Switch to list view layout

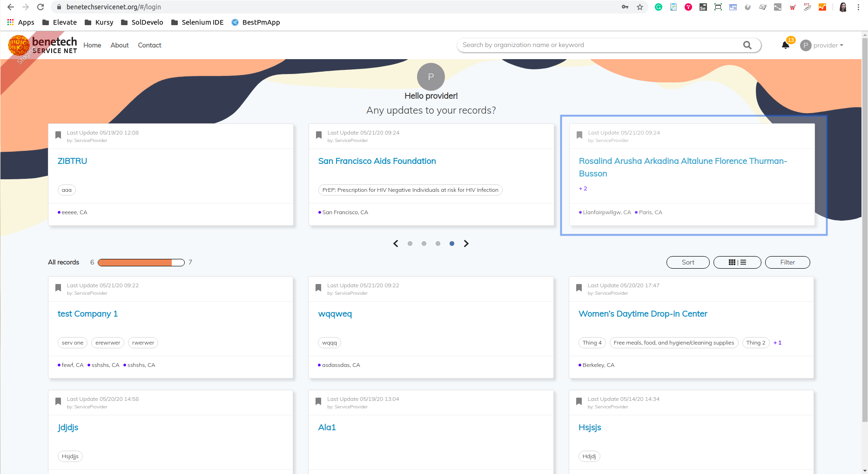point(744,262)
